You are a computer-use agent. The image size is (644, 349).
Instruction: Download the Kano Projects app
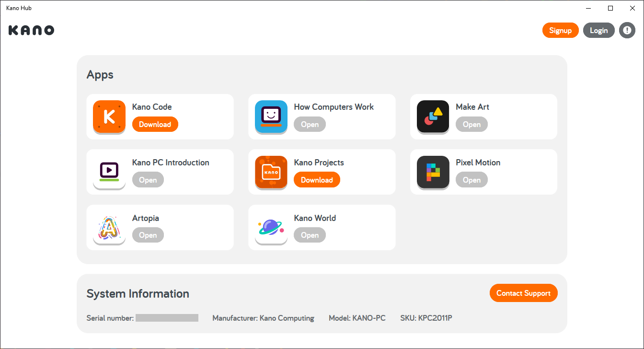tap(317, 180)
